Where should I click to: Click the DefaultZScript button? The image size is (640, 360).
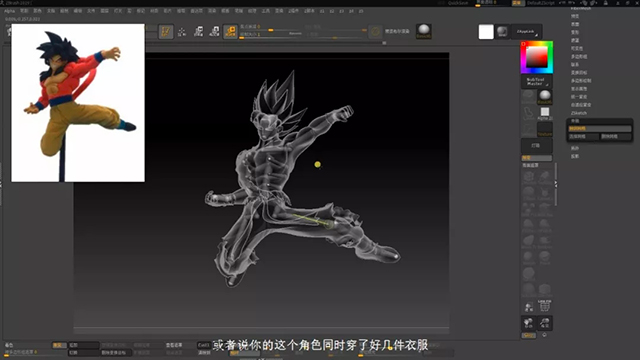pyautogui.click(x=541, y=3)
